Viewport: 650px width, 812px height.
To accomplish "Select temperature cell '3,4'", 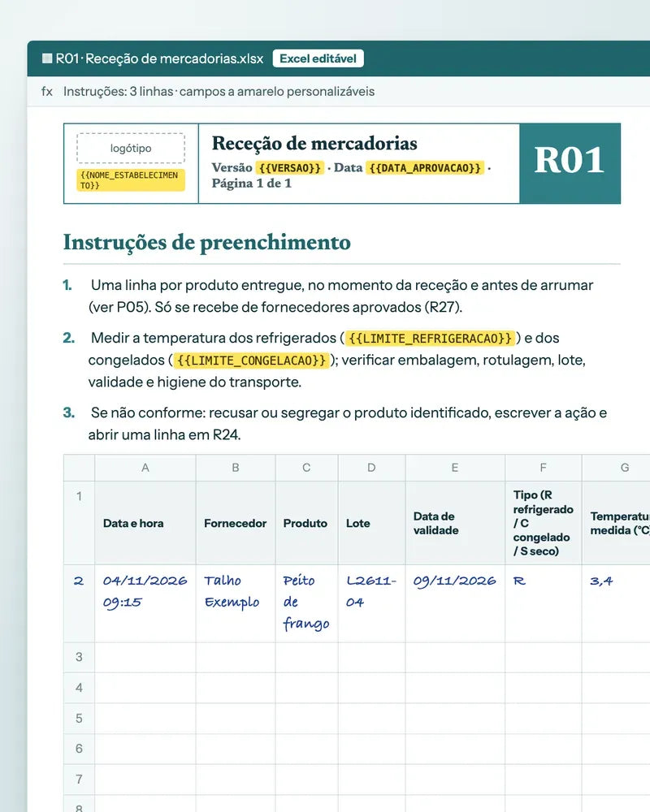I will point(616,603).
